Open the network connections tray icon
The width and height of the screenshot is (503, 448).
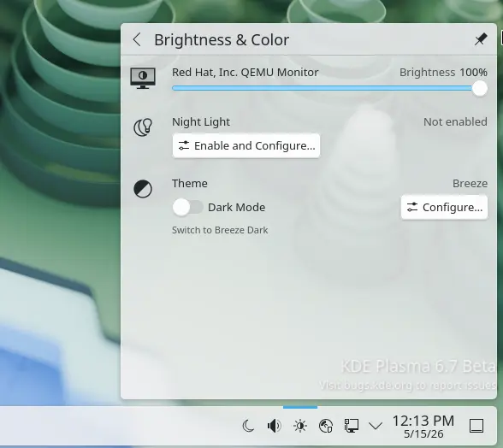[x=352, y=426]
